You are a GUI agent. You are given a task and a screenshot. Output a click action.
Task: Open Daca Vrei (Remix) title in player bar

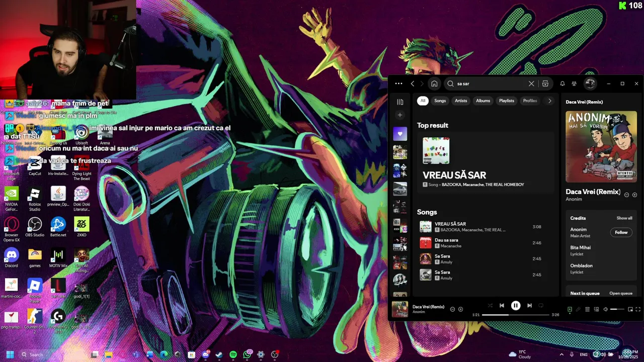pos(428,307)
